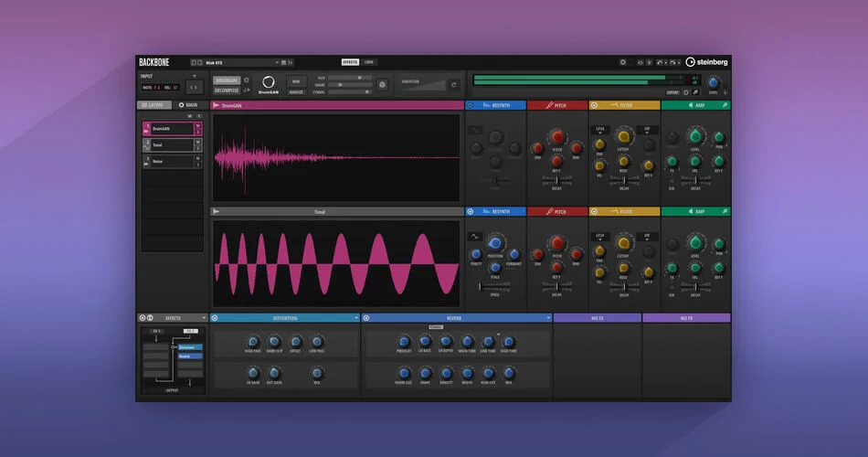
Task: Select the sine waveform icon in Tonal Resynth
Action: [475, 237]
